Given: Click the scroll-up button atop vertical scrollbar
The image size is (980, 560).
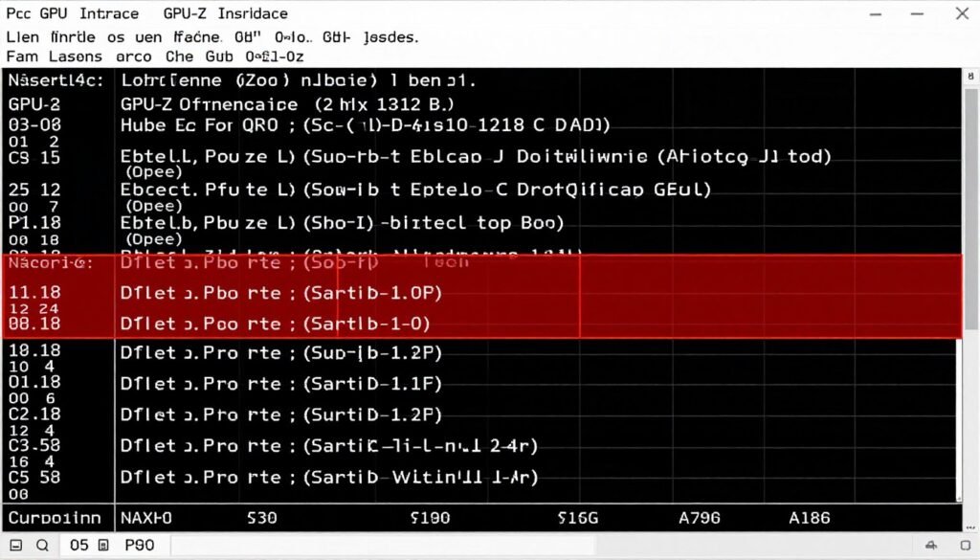Looking at the screenshot, I should pos(970,77).
